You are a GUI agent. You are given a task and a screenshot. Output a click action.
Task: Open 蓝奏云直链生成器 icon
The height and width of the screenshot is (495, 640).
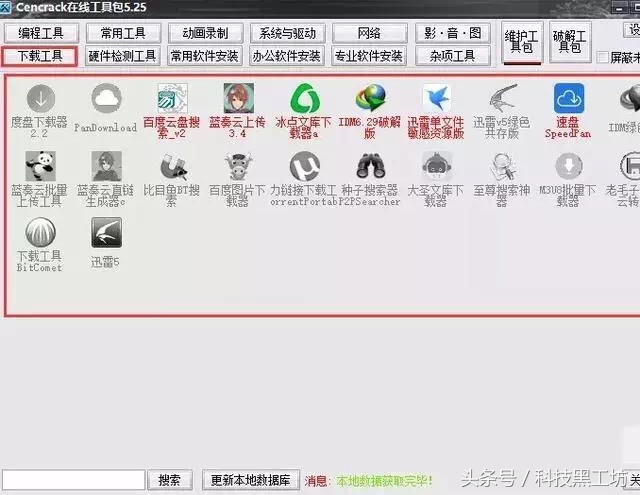(x=106, y=166)
